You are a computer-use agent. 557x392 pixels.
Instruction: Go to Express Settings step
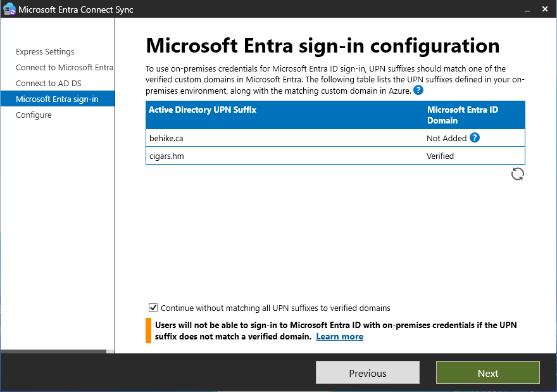(x=45, y=52)
